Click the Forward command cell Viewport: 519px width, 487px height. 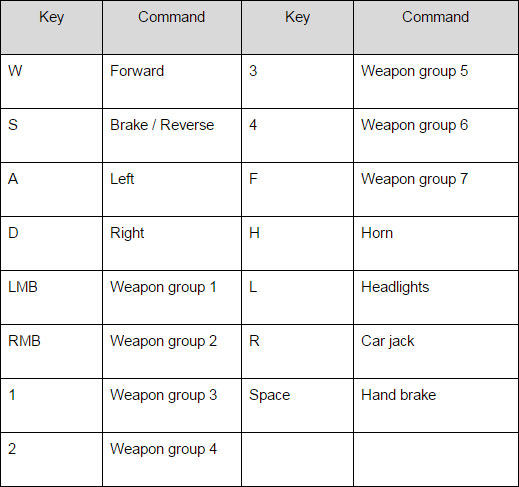click(172, 81)
